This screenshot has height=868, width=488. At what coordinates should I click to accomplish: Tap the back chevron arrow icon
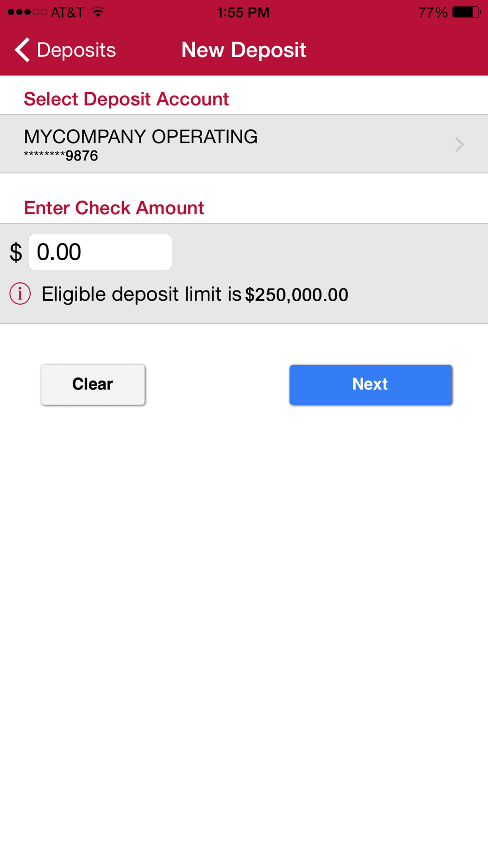pos(22,50)
